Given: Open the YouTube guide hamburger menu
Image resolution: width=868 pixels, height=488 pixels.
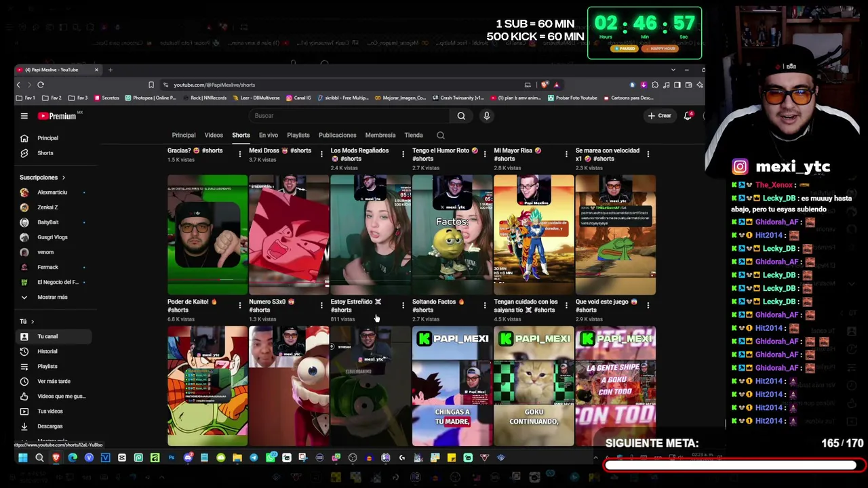Looking at the screenshot, I should pos(24,116).
